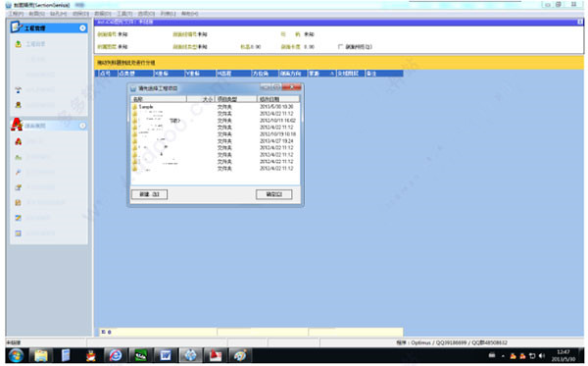Image resolution: width=588 pixels, height=366 pixels.
Task: Click the volume speaker tray icon
Action: pyautogui.click(x=542, y=355)
